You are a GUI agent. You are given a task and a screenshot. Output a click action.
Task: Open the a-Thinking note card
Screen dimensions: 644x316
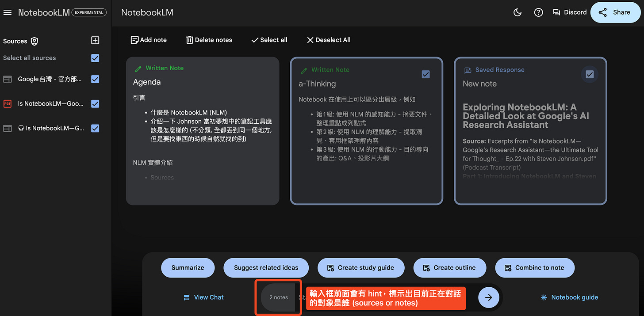(366, 131)
